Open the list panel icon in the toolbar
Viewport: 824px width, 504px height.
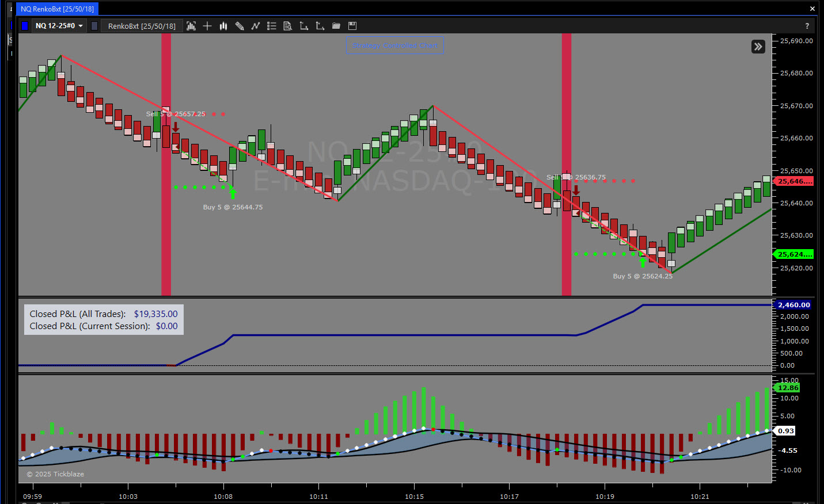pos(272,26)
